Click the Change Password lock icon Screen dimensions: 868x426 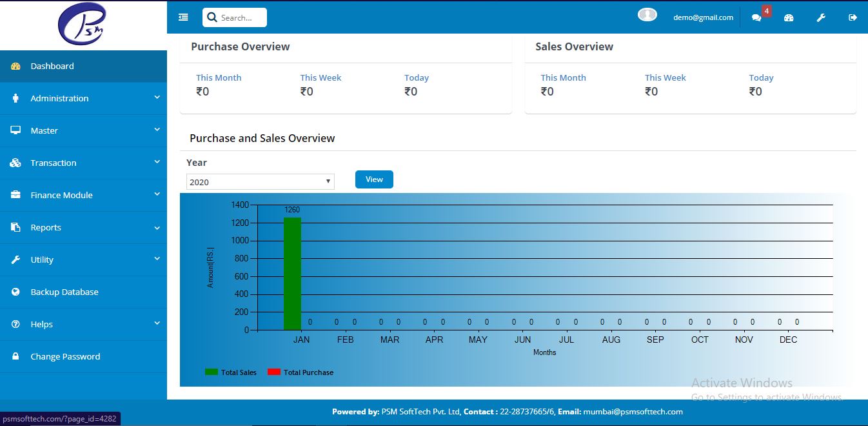16,356
